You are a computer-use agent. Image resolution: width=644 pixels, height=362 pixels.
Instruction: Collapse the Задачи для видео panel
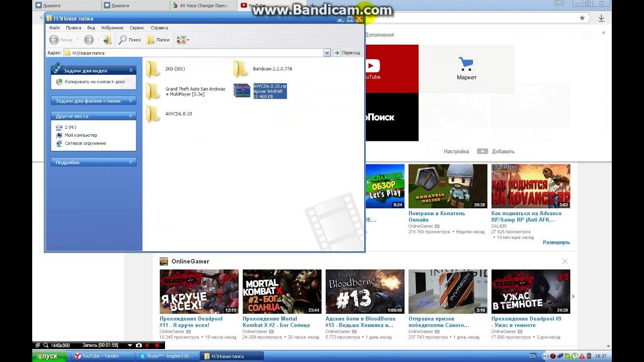tap(131, 71)
